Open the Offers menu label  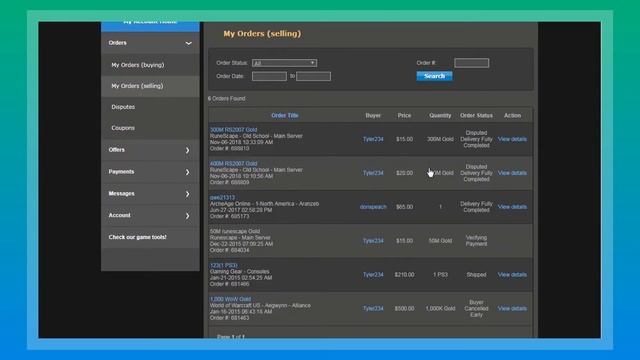tap(117, 150)
